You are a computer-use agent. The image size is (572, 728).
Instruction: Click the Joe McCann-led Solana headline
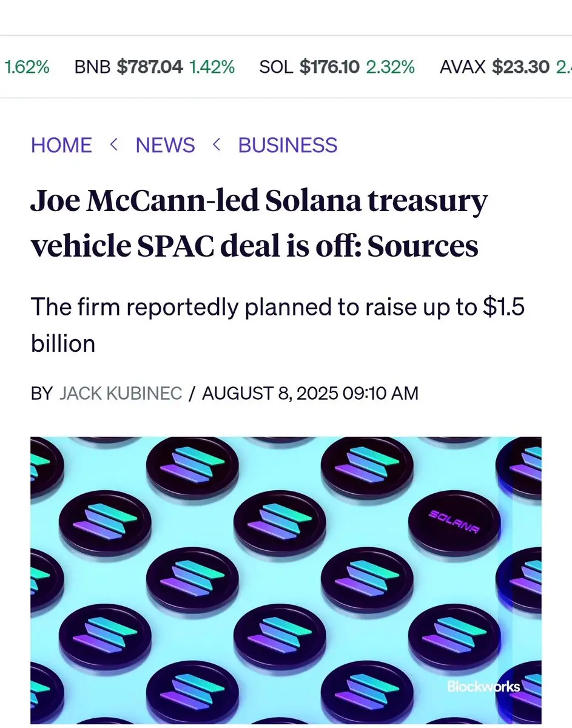pyautogui.click(x=259, y=223)
